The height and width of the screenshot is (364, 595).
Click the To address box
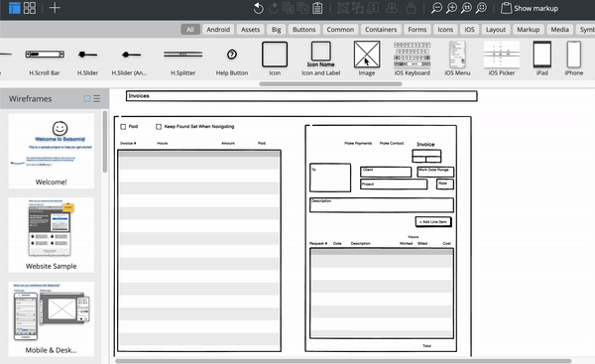[330, 178]
